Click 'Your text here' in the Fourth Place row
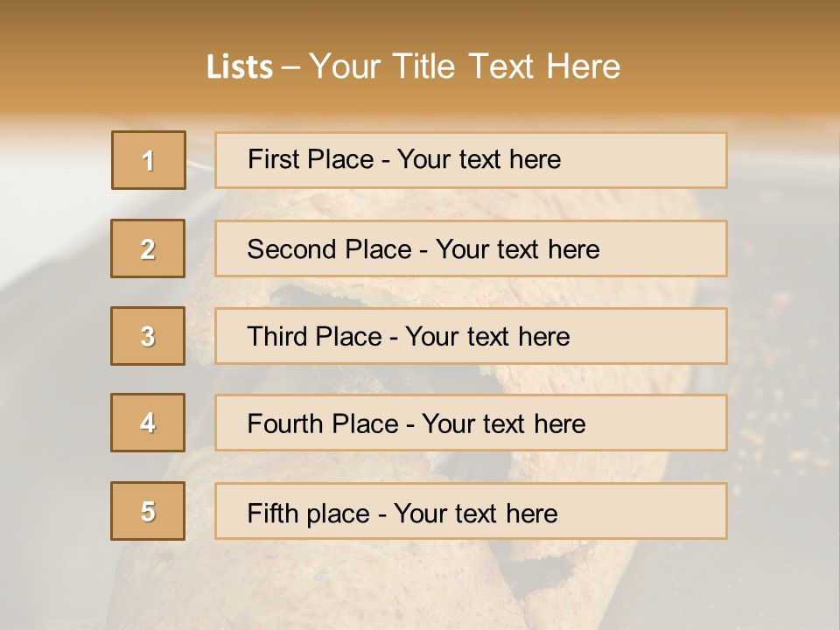 pyautogui.click(x=503, y=424)
